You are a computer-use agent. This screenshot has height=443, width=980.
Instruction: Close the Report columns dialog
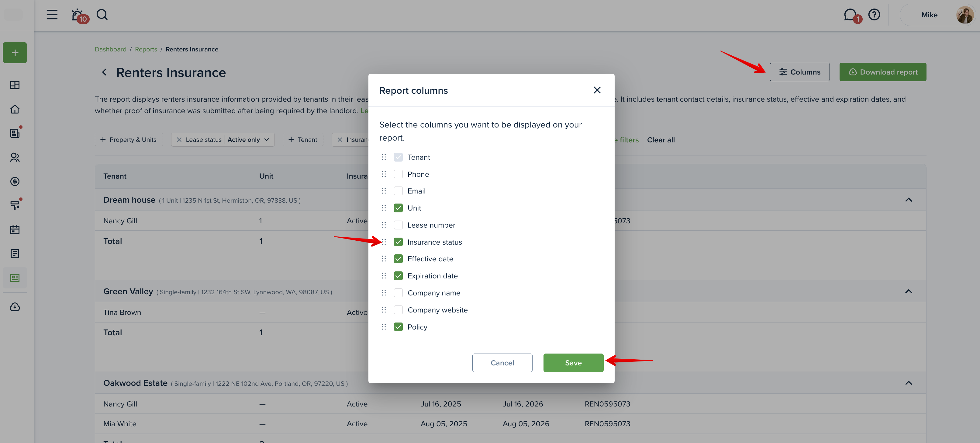(597, 90)
